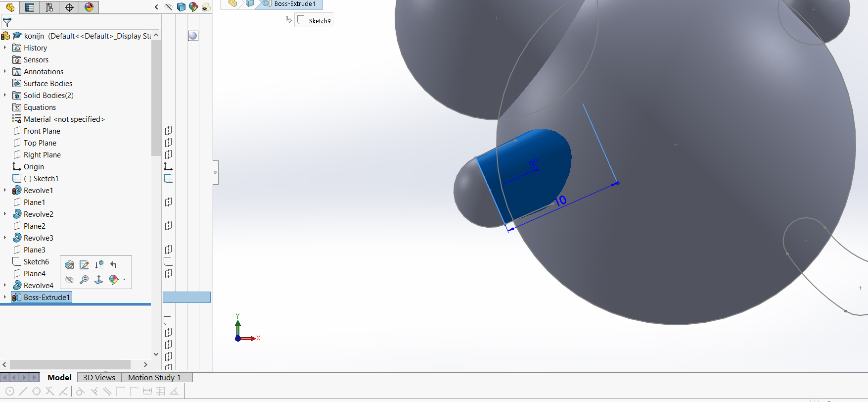Click the Transparency column header icon
The image size is (868, 402).
pyautogui.click(x=206, y=7)
